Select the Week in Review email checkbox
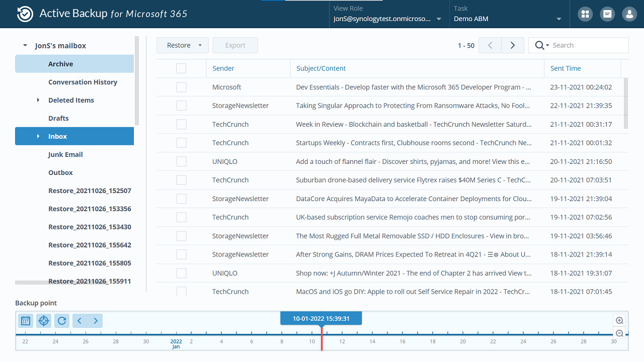 click(181, 124)
